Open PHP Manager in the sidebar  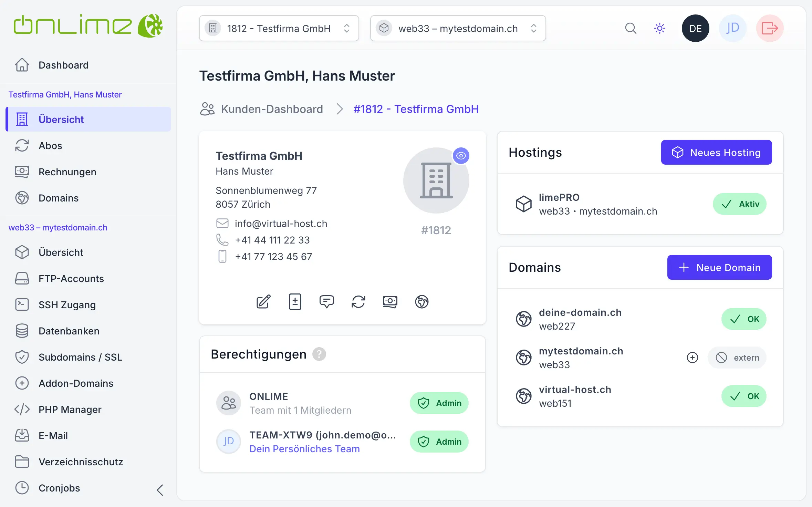70,409
